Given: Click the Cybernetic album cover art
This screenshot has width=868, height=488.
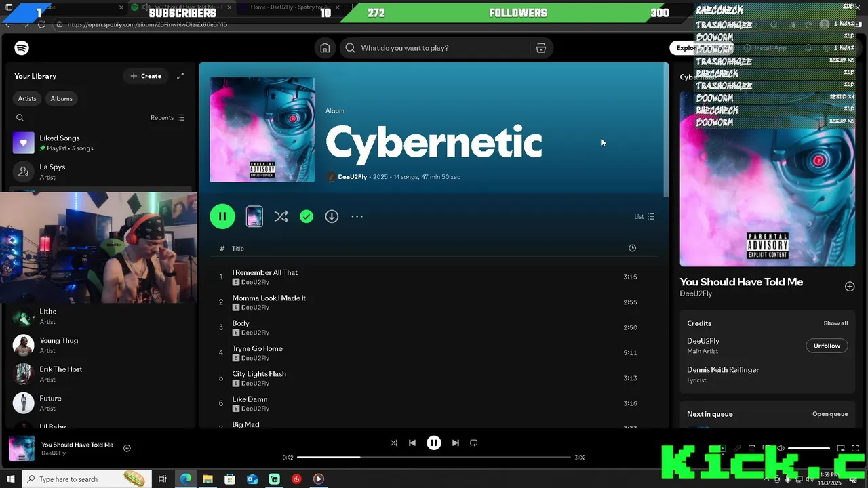Looking at the screenshot, I should (262, 129).
